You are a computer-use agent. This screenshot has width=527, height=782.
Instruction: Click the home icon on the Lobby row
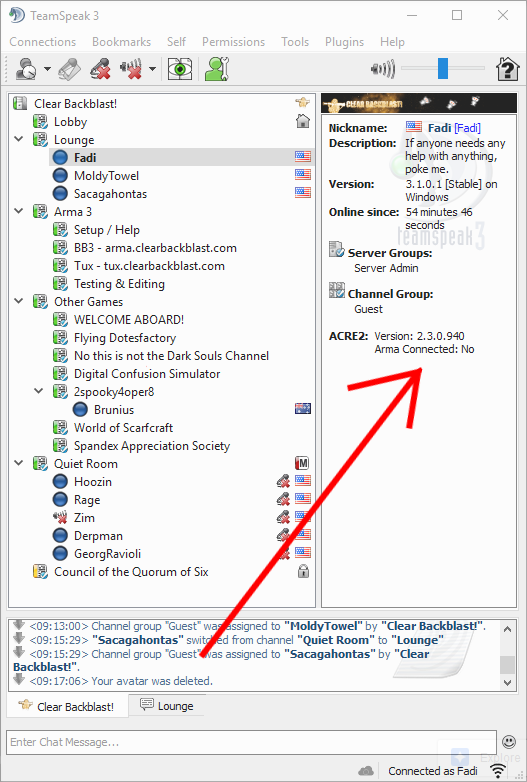tap(303, 121)
